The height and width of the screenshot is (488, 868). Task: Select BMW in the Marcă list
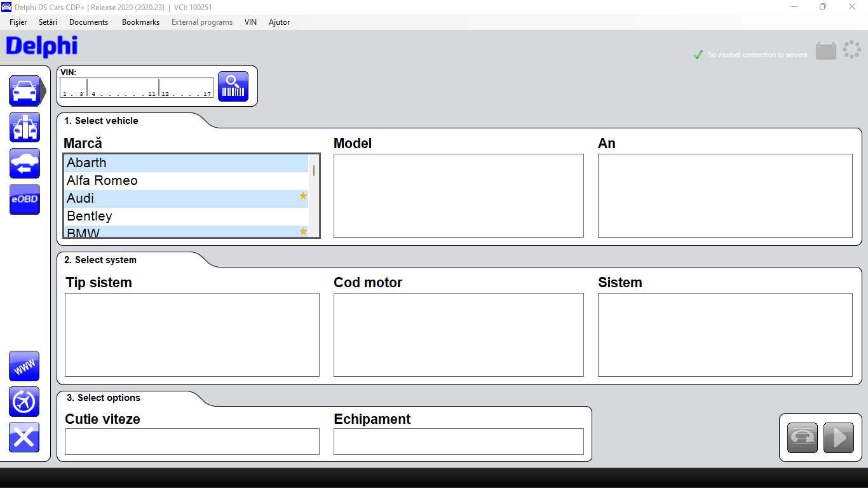click(186, 232)
